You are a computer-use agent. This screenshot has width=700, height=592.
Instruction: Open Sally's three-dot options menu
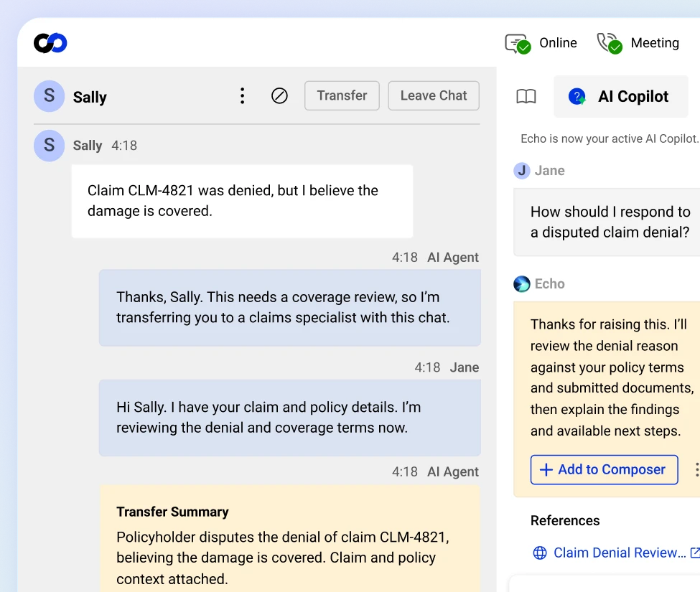coord(242,96)
